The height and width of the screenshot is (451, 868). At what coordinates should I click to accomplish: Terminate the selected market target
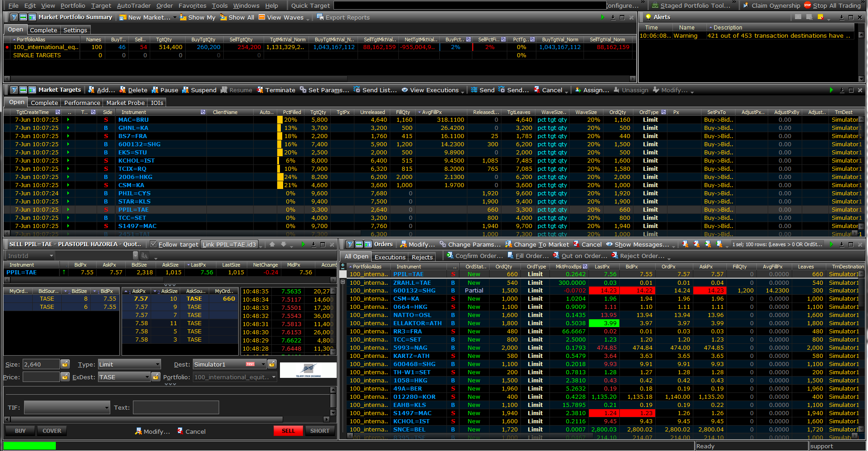[x=276, y=90]
